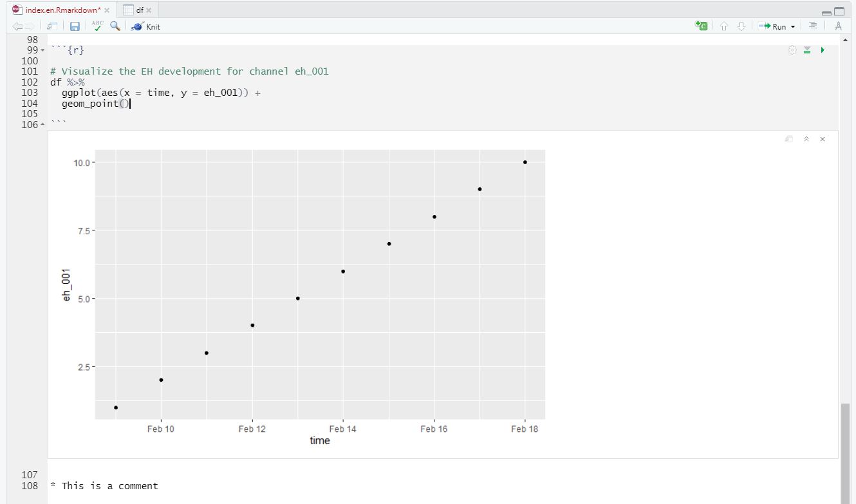This screenshot has width=856, height=504.
Task: Save the current R Markdown document
Action: click(x=75, y=26)
